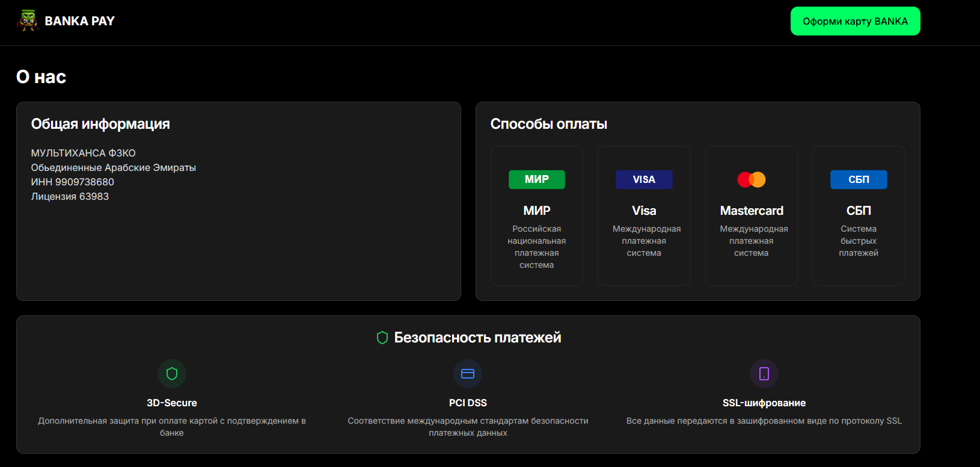
Task: Click the Лицензия 63983 text line
Action: pos(70,196)
